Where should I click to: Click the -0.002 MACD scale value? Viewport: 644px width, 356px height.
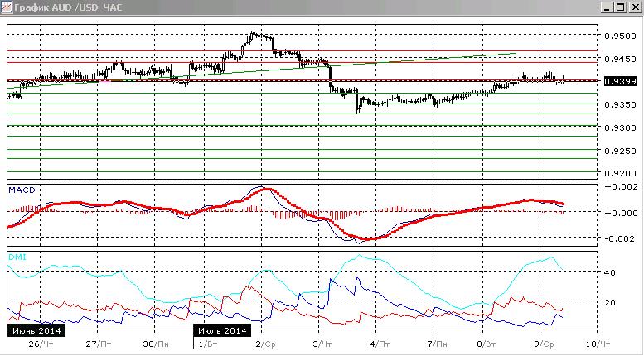(622, 238)
